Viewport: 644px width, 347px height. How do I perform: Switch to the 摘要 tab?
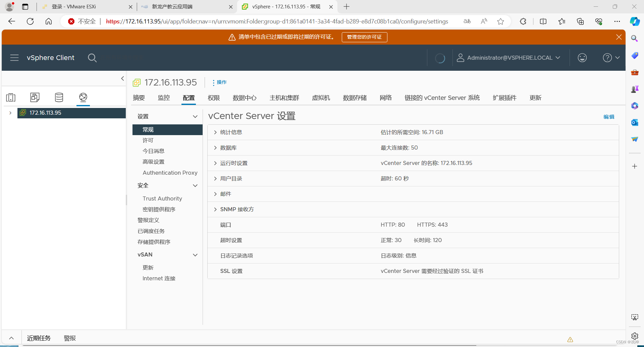click(x=139, y=98)
